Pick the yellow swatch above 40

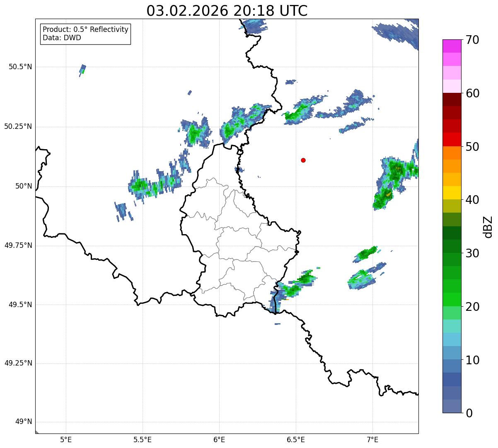(x=452, y=193)
